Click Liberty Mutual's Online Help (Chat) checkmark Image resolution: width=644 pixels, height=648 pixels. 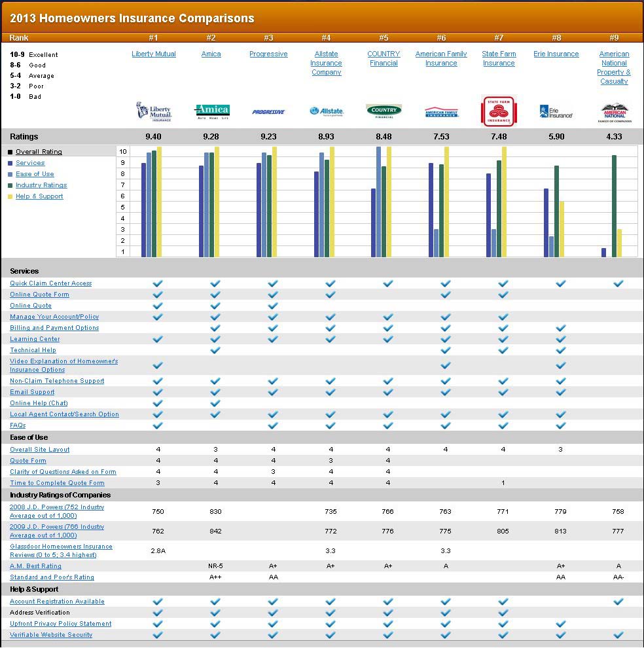(x=158, y=403)
